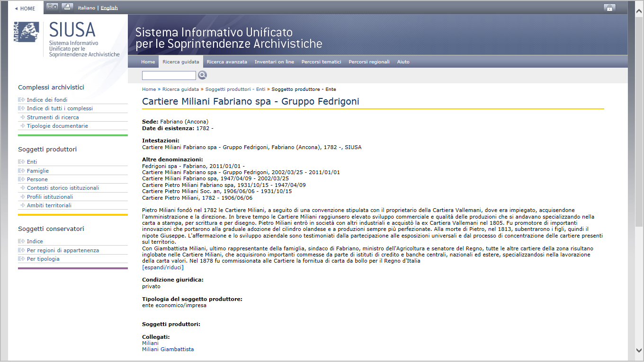Toggle the espandi/riduci text link
The height and width of the screenshot is (362, 644).
pos(163,267)
